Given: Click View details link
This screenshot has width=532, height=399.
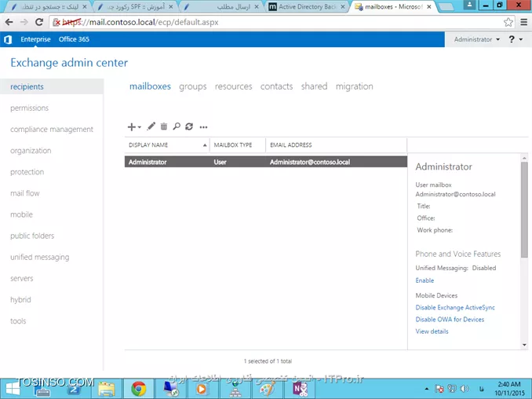Looking at the screenshot, I should pos(432,331).
